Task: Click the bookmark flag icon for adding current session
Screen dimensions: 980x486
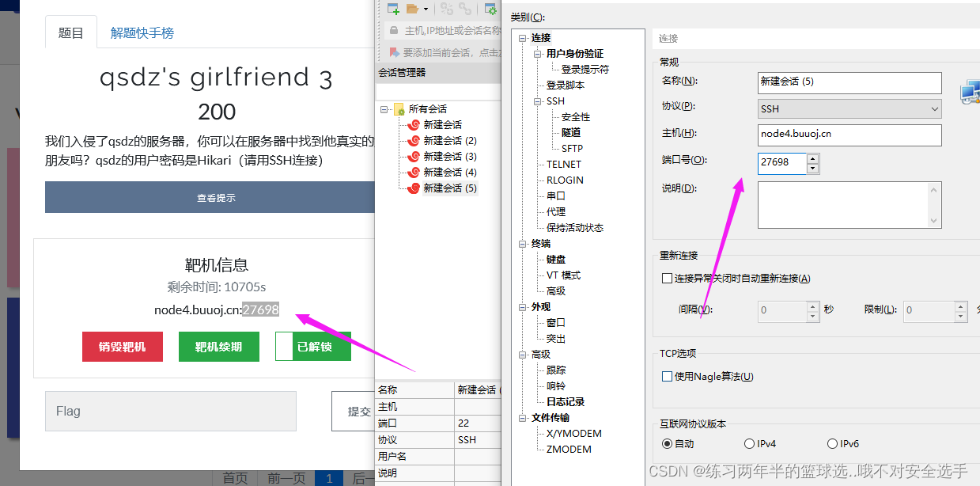Action: point(394,52)
